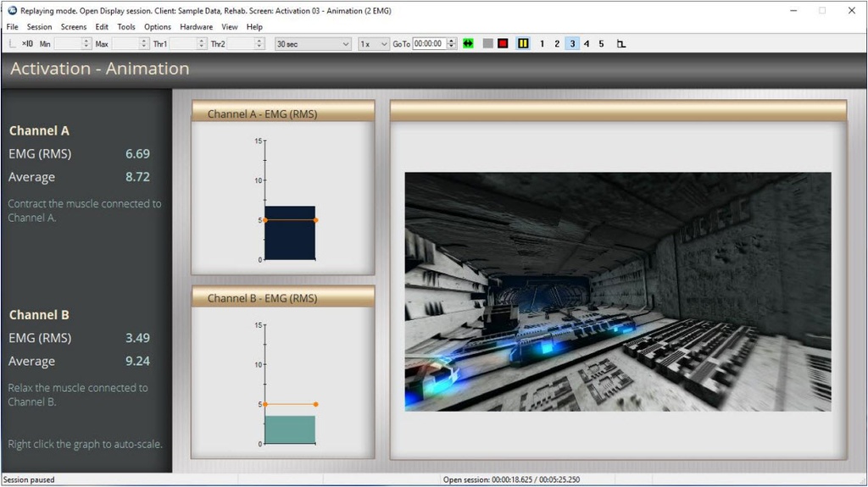Switch to screen 1
The width and height of the screenshot is (868, 487).
coord(542,44)
